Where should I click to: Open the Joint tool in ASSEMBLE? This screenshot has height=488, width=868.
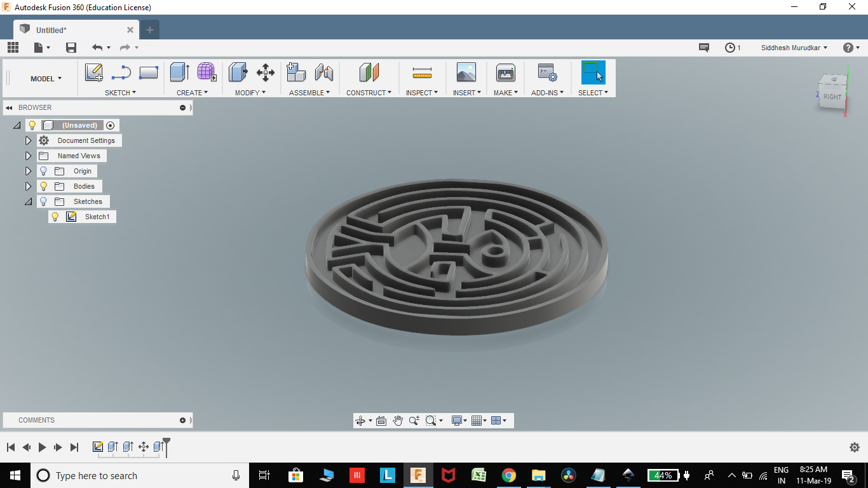point(324,72)
